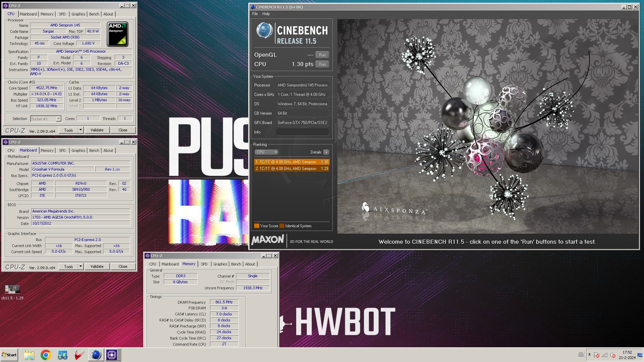This screenshot has width=644, height=362.
Task: Open Mainboard tab in Memory CPU-Z window
Action: click(x=170, y=264)
